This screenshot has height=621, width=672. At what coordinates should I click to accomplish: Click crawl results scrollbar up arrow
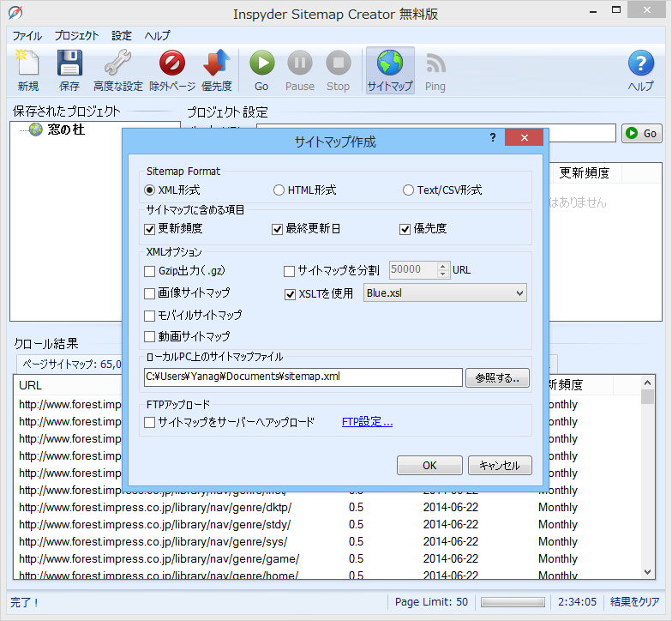[648, 383]
